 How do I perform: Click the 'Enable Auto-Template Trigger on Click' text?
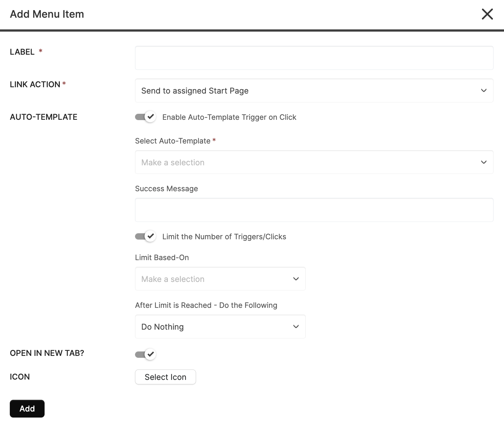pyautogui.click(x=229, y=117)
